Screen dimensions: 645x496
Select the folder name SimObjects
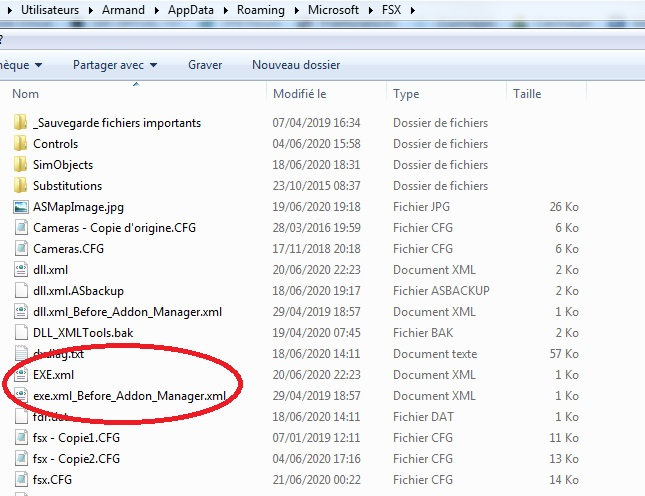pos(63,165)
